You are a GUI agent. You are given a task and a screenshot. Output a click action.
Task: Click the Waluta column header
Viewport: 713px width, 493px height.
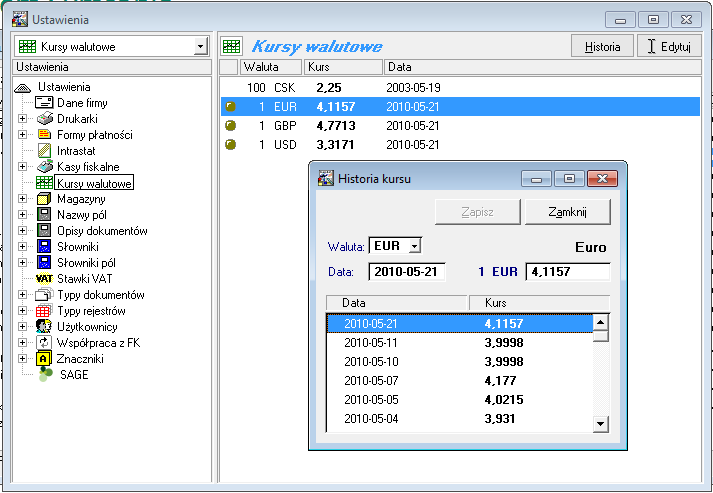click(x=271, y=67)
